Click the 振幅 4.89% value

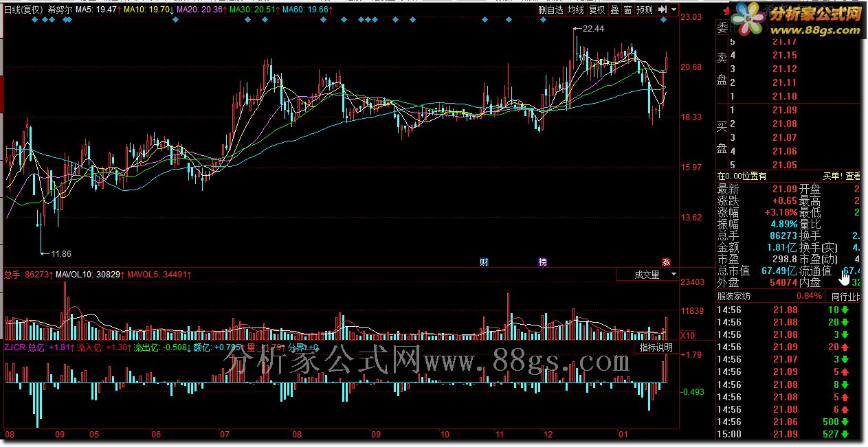pyautogui.click(x=783, y=224)
